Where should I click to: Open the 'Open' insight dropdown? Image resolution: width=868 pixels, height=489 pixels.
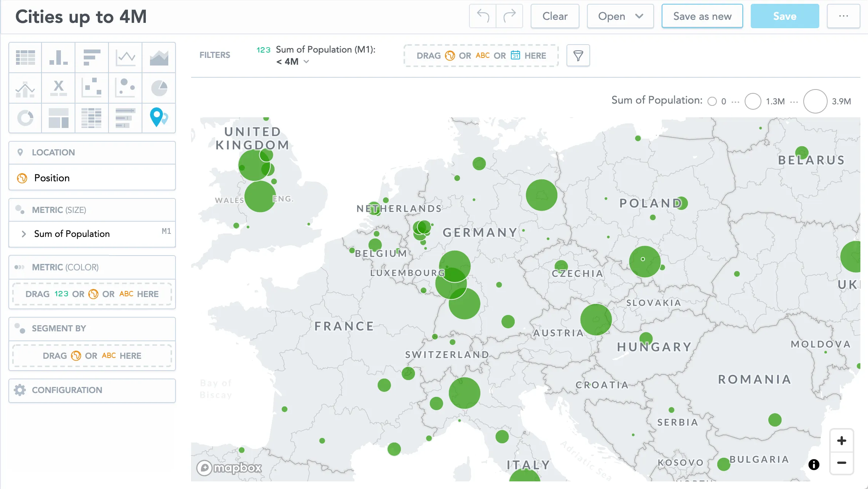(620, 16)
